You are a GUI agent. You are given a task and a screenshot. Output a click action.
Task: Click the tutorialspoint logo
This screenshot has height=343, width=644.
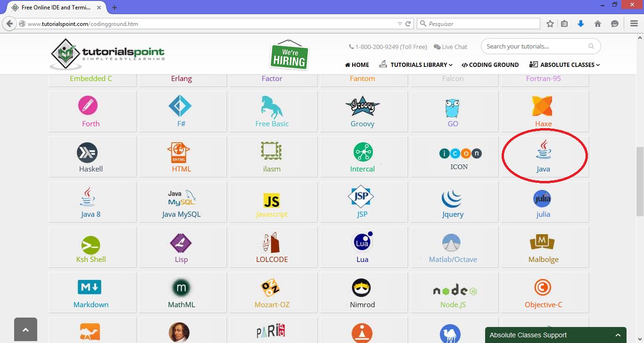point(107,54)
